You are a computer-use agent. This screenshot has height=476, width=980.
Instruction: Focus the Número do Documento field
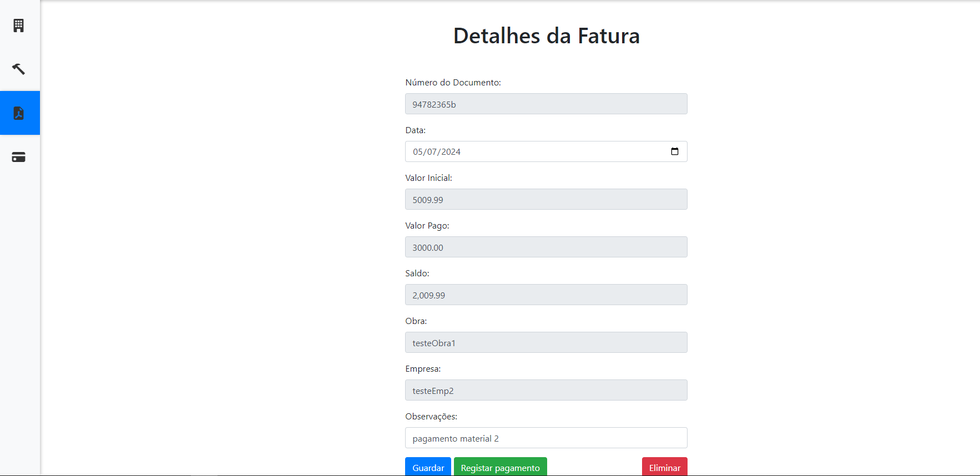pyautogui.click(x=546, y=104)
